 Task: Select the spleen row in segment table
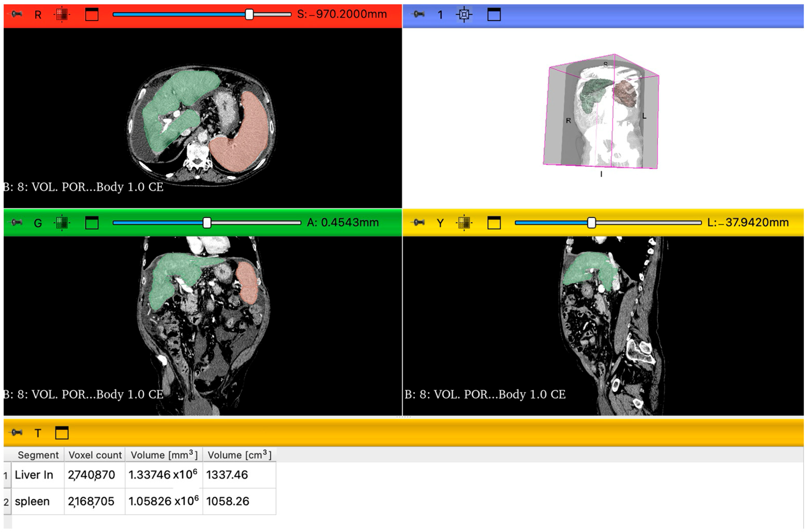coord(32,501)
